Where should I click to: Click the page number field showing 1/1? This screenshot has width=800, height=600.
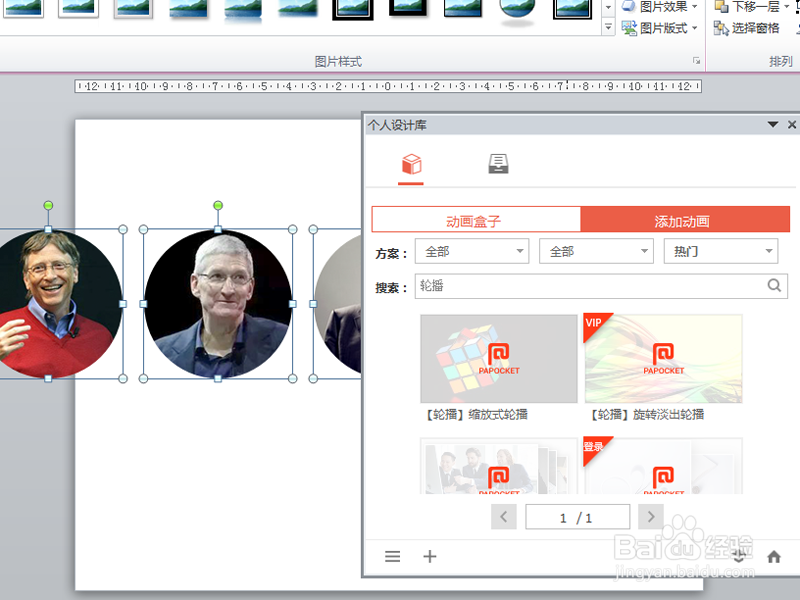click(578, 517)
